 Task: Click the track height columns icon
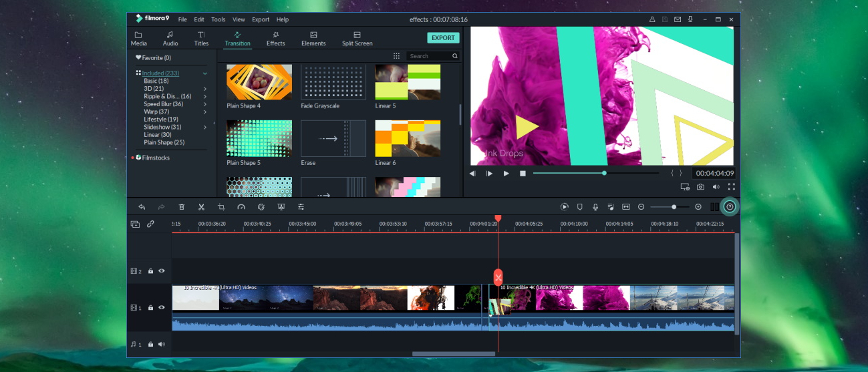coord(714,207)
